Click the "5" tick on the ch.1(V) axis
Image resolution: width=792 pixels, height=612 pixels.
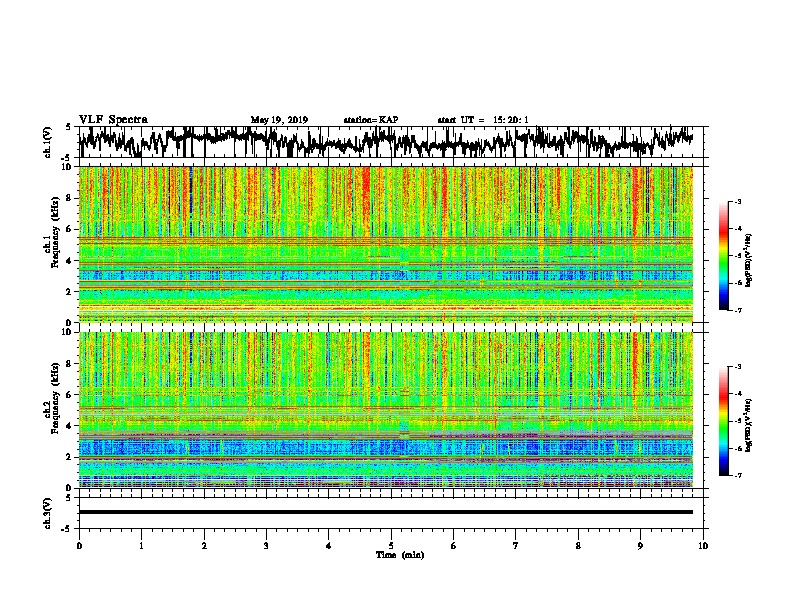pos(68,127)
